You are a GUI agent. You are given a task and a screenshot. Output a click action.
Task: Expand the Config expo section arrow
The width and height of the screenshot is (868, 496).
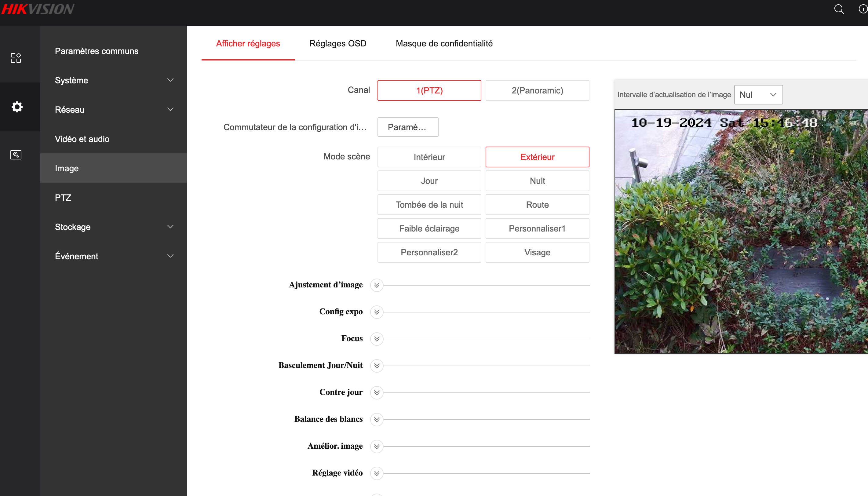click(x=377, y=312)
